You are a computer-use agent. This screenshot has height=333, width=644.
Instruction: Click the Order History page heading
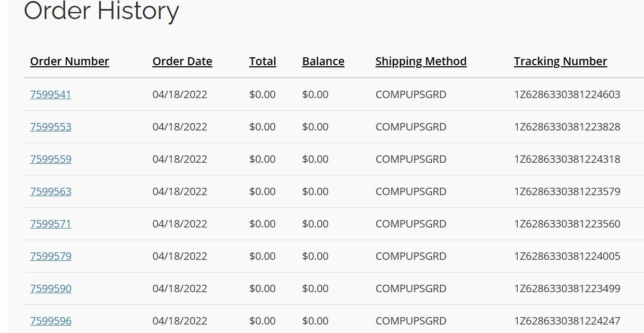[x=101, y=11]
